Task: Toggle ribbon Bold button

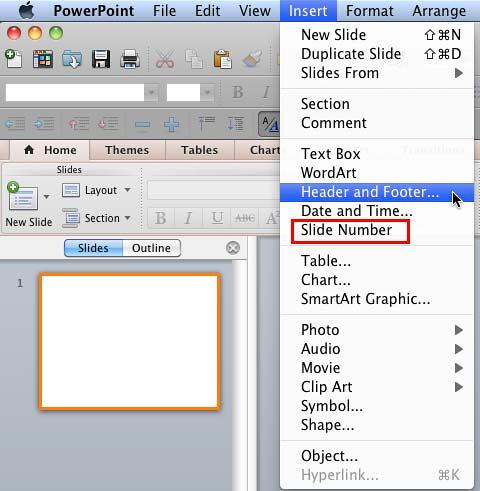Action: 161,218
